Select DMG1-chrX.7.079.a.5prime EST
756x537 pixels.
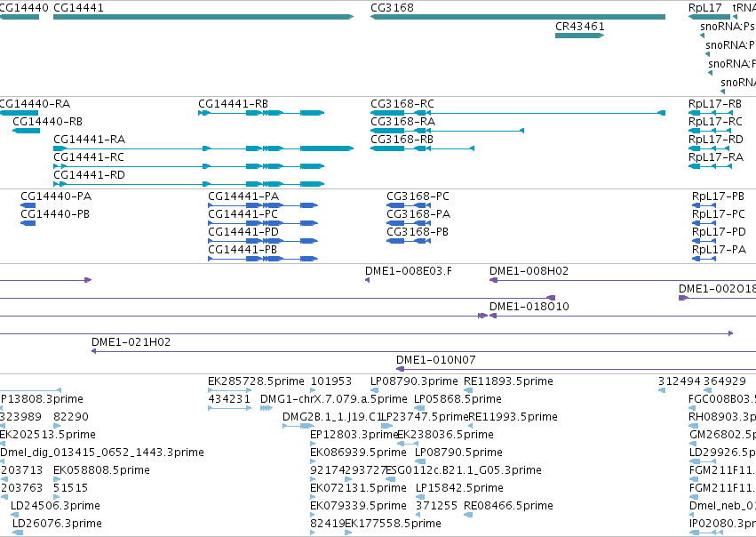(267, 408)
